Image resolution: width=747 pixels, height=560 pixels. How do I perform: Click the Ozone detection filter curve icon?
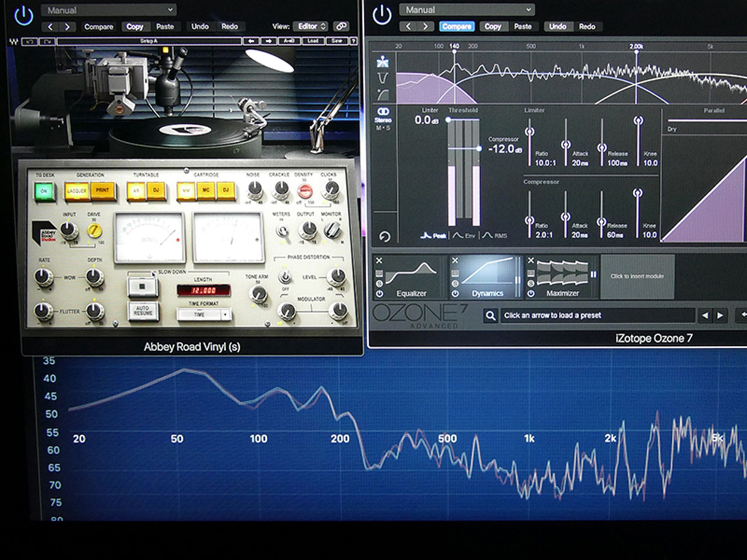382,94
